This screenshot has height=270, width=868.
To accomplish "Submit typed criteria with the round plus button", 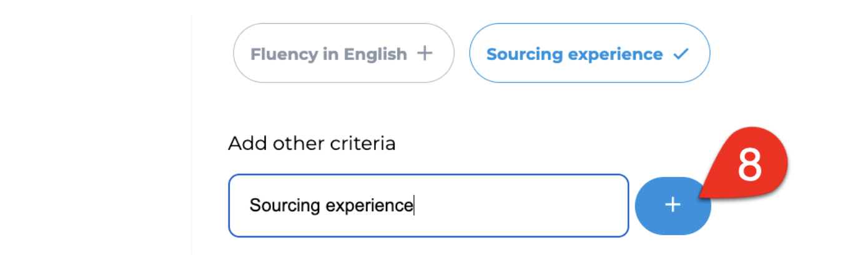I will (673, 206).
